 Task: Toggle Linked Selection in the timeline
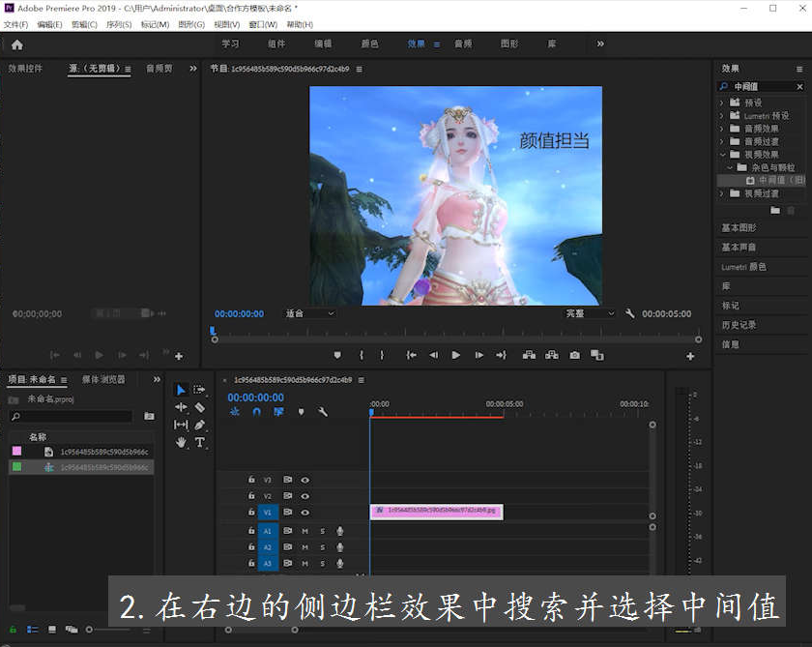coord(278,412)
